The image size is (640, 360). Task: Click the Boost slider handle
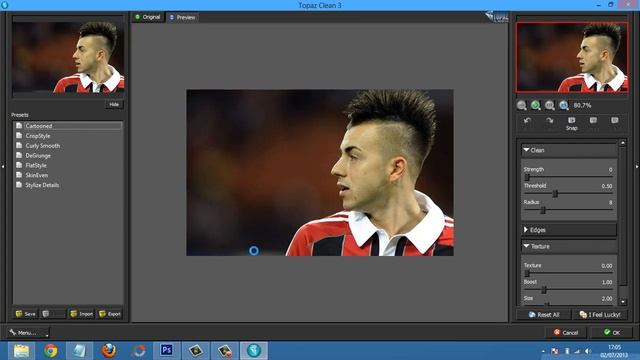pyautogui.click(x=544, y=289)
